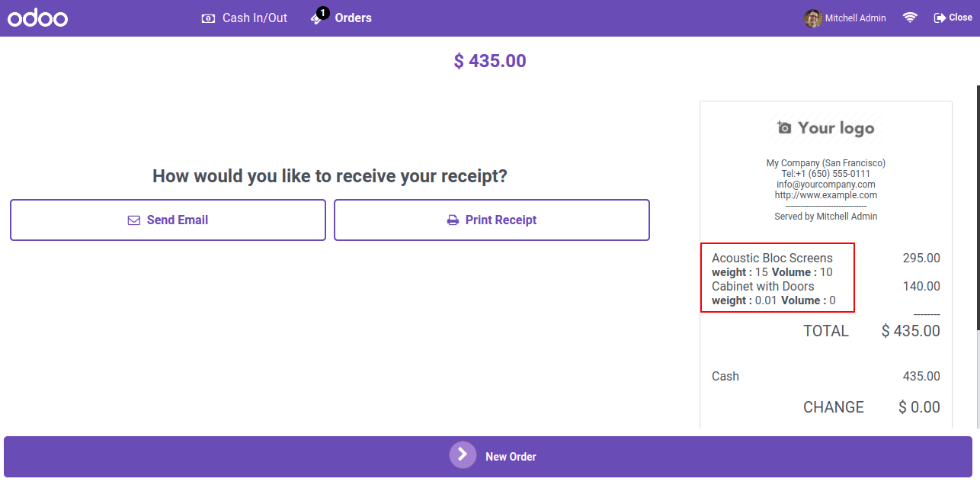980x485 pixels.
Task: Close the point of sale session
Action: pyautogui.click(x=953, y=18)
